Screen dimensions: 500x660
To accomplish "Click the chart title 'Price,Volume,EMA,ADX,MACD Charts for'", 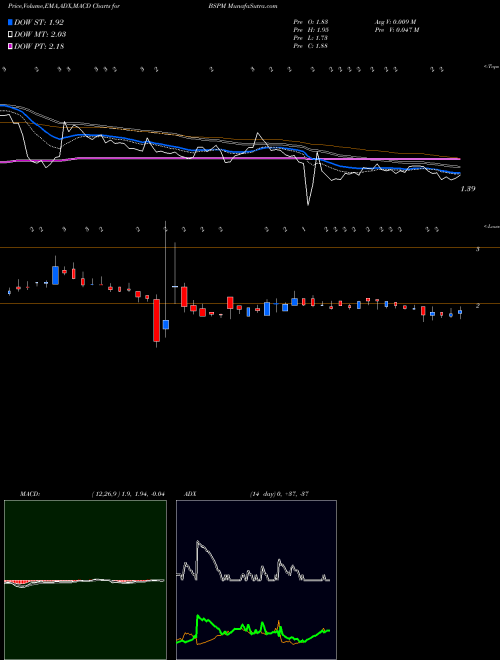I will (x=62, y=6).
